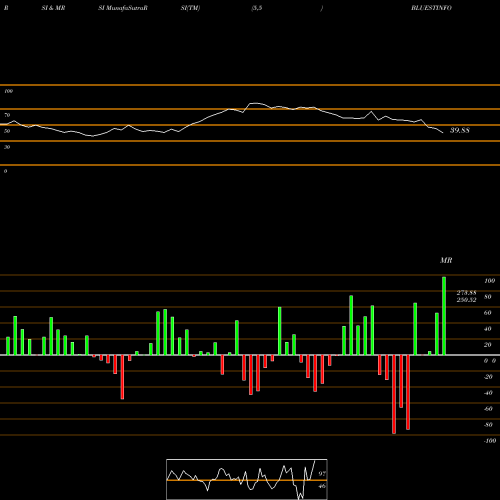Click the SI(TM) header text
This screenshot has width=500, height=500.
[190, 8]
